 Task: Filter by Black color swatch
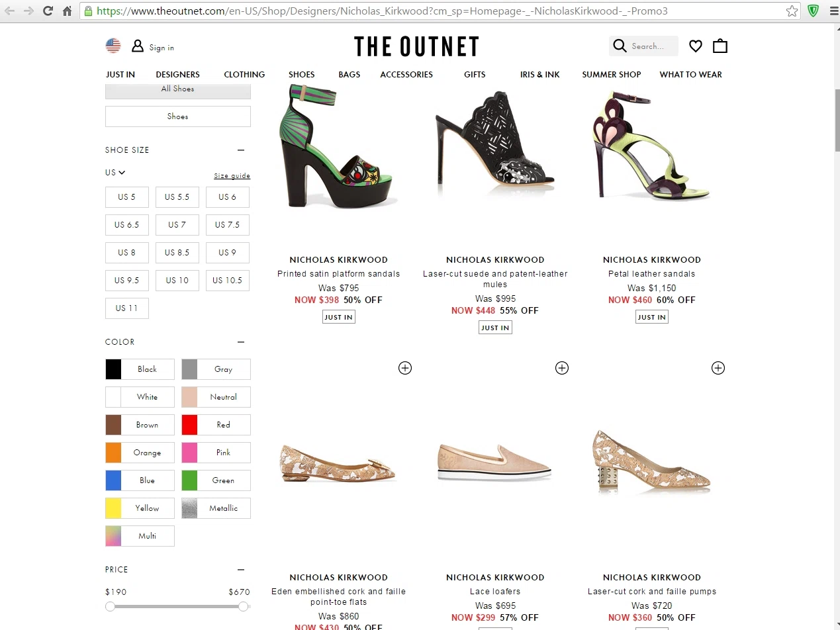[140, 369]
